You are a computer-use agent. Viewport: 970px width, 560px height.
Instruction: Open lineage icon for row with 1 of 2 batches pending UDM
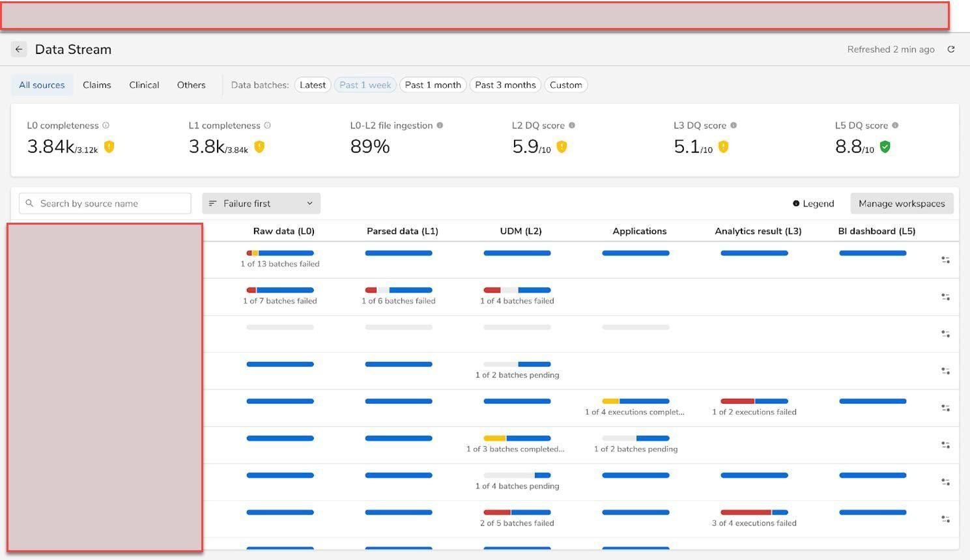tap(945, 371)
